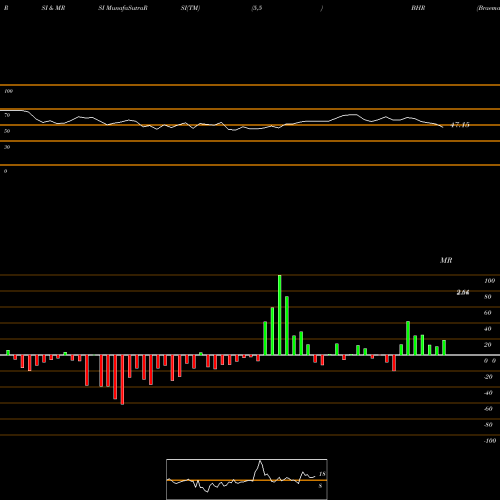The height and width of the screenshot is (500, 500).
Task: Click the RSI axis label "50"
Action: pos(7,131)
